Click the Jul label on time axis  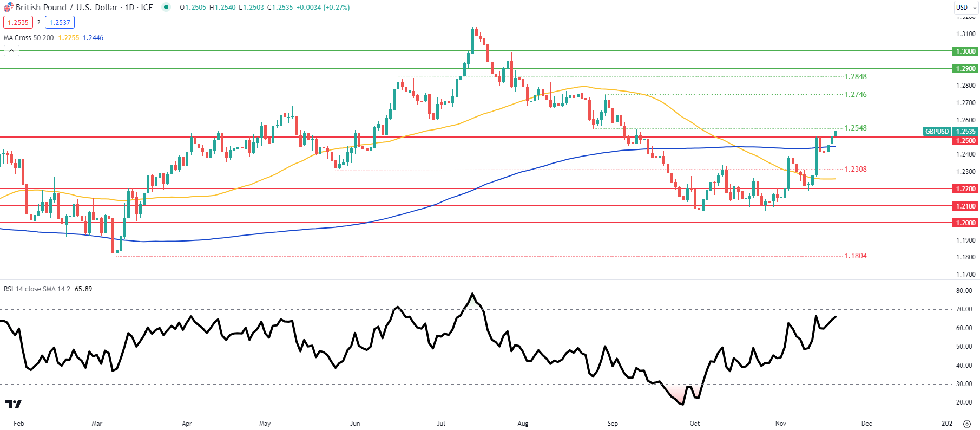coord(441,424)
